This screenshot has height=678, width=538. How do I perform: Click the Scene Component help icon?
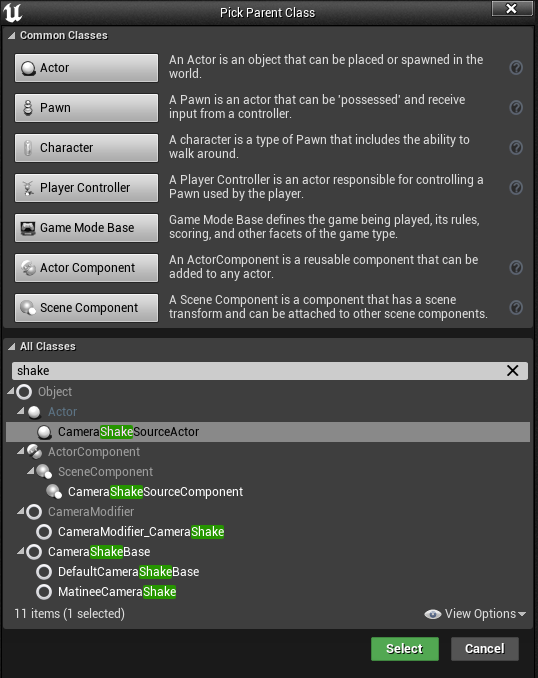(516, 307)
